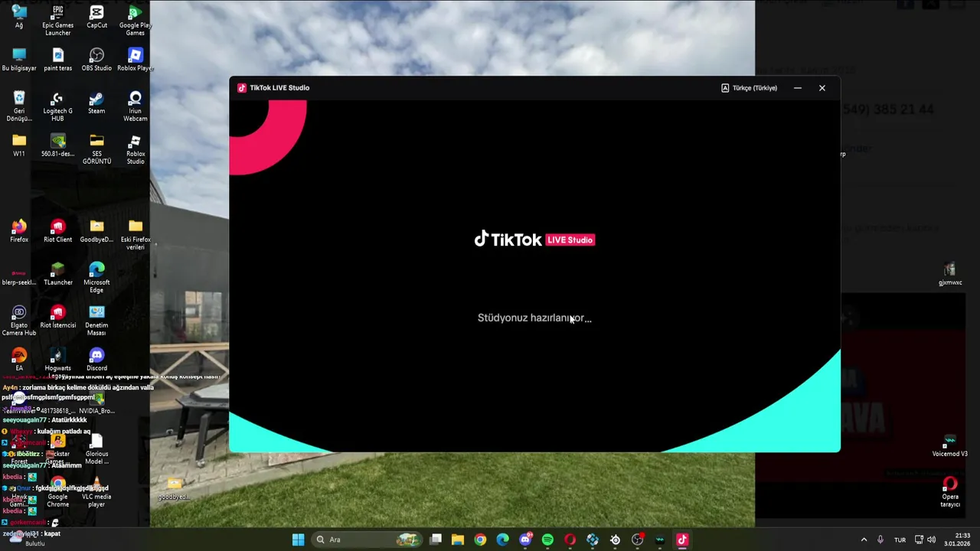Viewport: 980px width, 551px height.
Task: Open Logitech G HUB shortcut
Action: (x=57, y=106)
